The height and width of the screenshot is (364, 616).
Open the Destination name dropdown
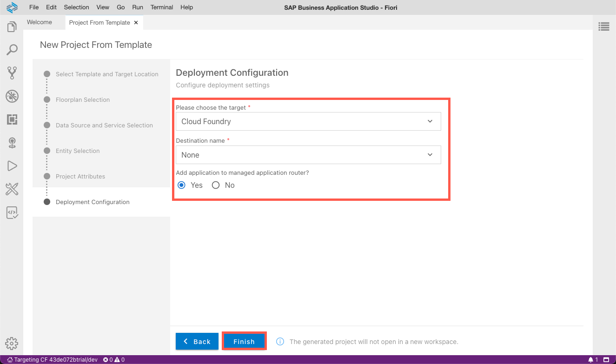308,155
